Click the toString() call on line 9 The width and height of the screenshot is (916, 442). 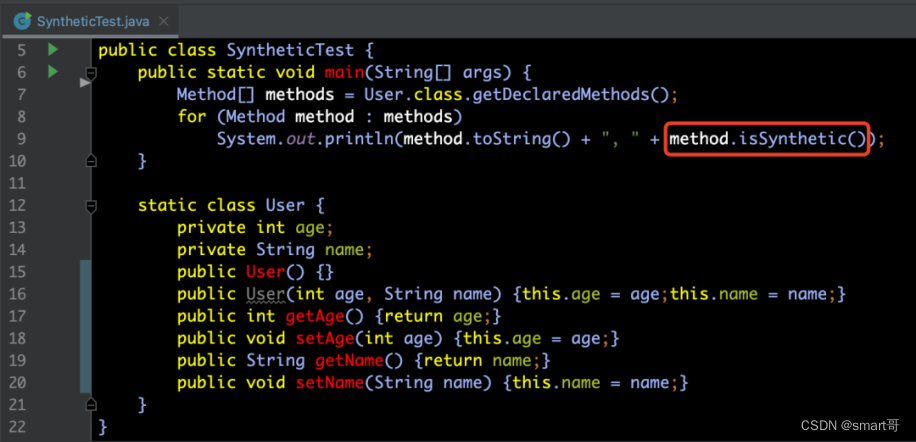(522, 139)
